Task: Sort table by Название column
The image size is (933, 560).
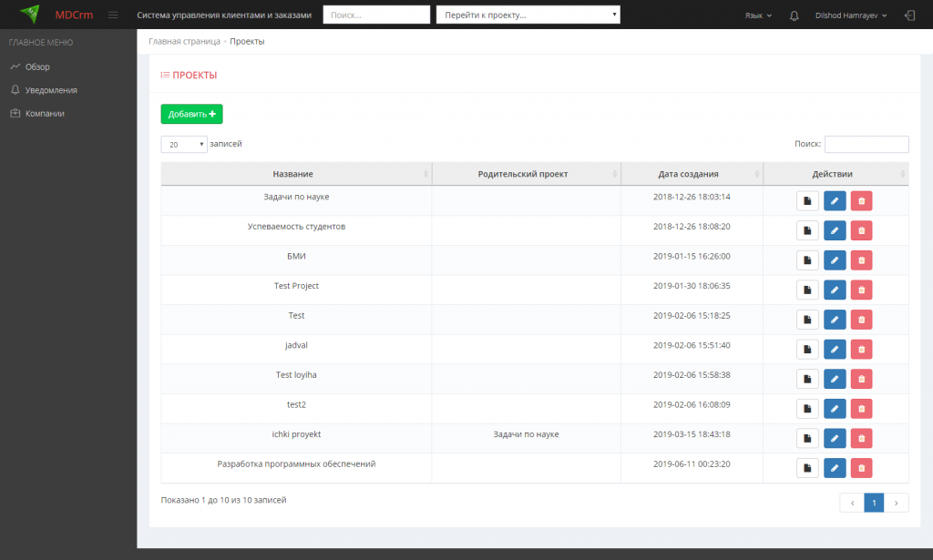Action: click(x=296, y=174)
